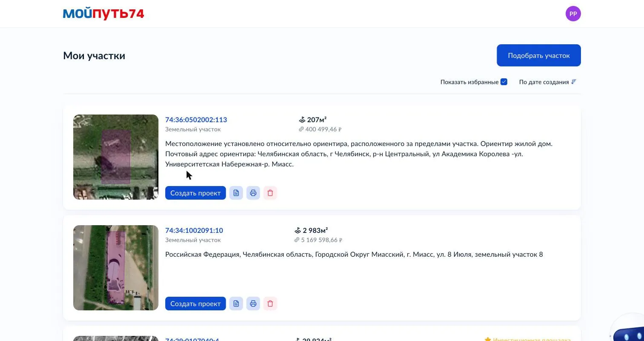The image size is (644, 341).
Task: Print parcel 74:36:0502002:113 details
Action: [253, 193]
